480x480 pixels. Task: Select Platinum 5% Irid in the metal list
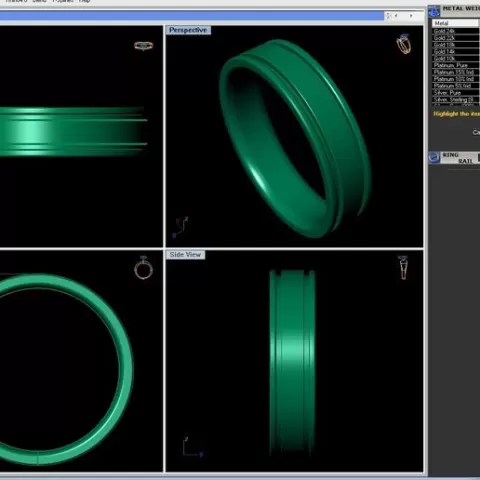[456, 86]
